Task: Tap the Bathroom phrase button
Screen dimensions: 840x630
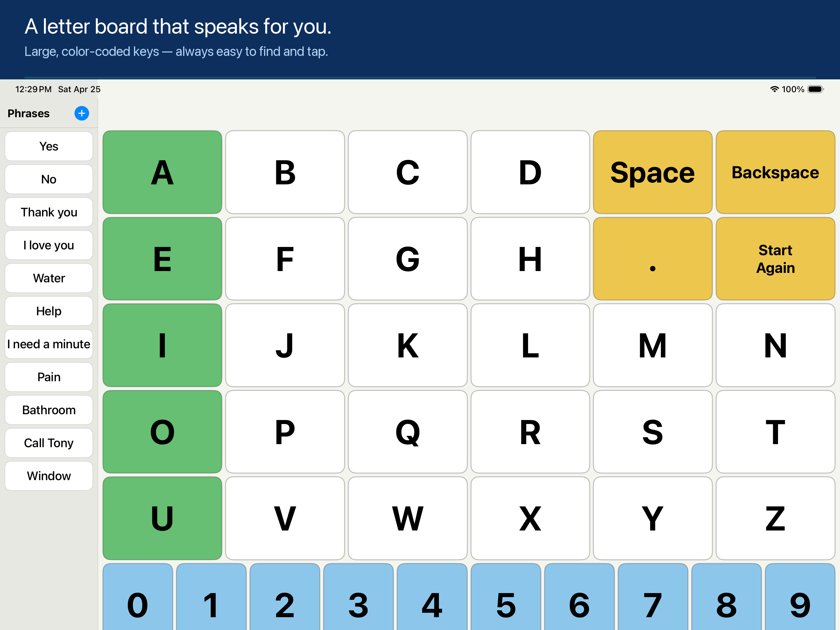Action: [49, 410]
